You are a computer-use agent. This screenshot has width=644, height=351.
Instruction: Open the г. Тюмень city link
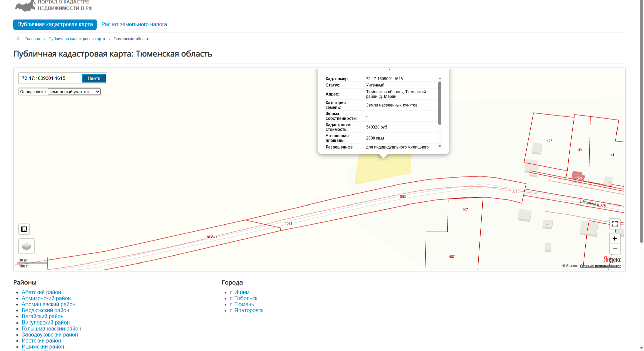(x=242, y=304)
